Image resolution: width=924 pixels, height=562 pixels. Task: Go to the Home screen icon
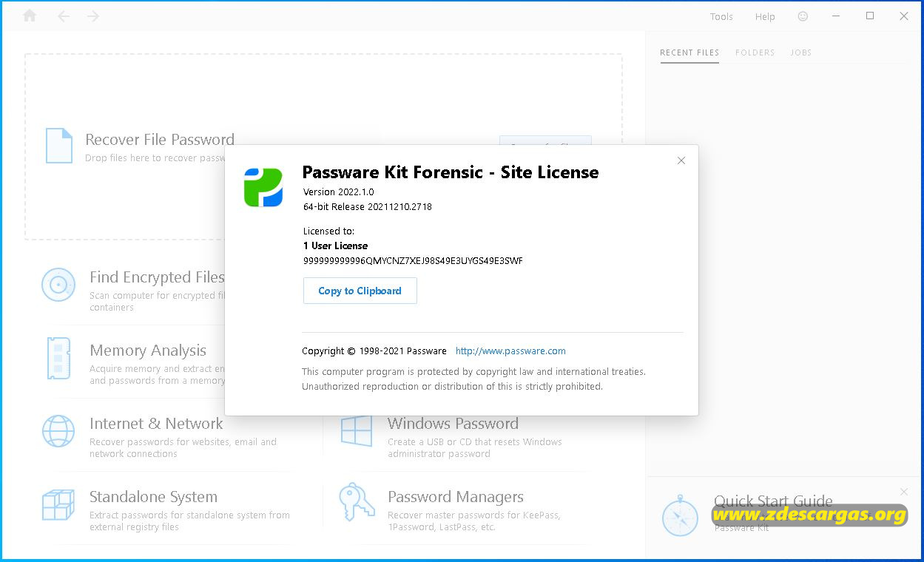[x=30, y=16]
